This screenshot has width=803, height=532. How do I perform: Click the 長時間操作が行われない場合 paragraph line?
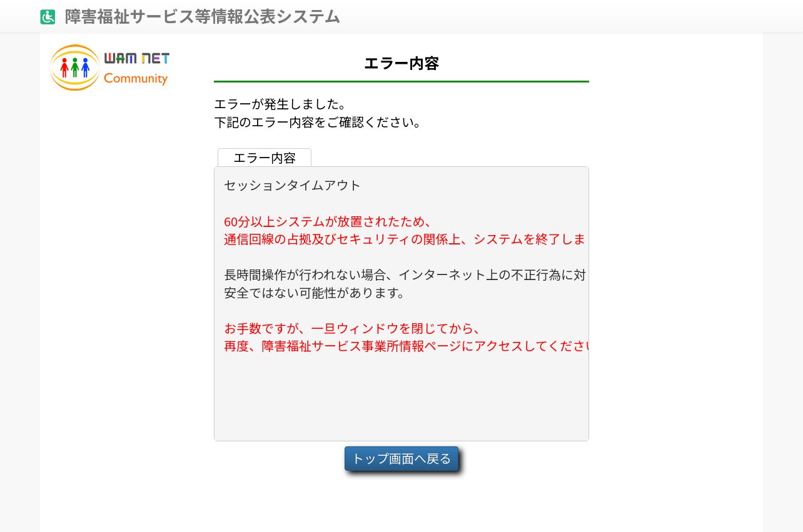(405, 275)
